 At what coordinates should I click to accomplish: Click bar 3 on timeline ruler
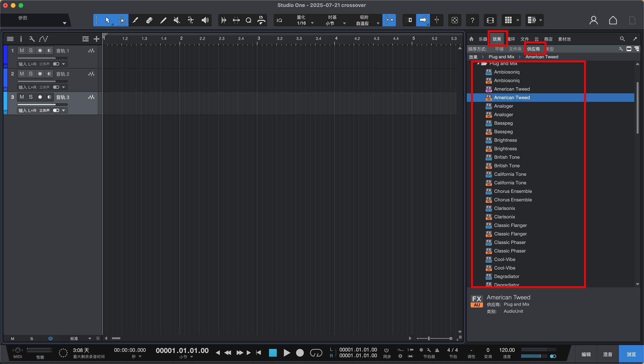pyautogui.click(x=259, y=39)
